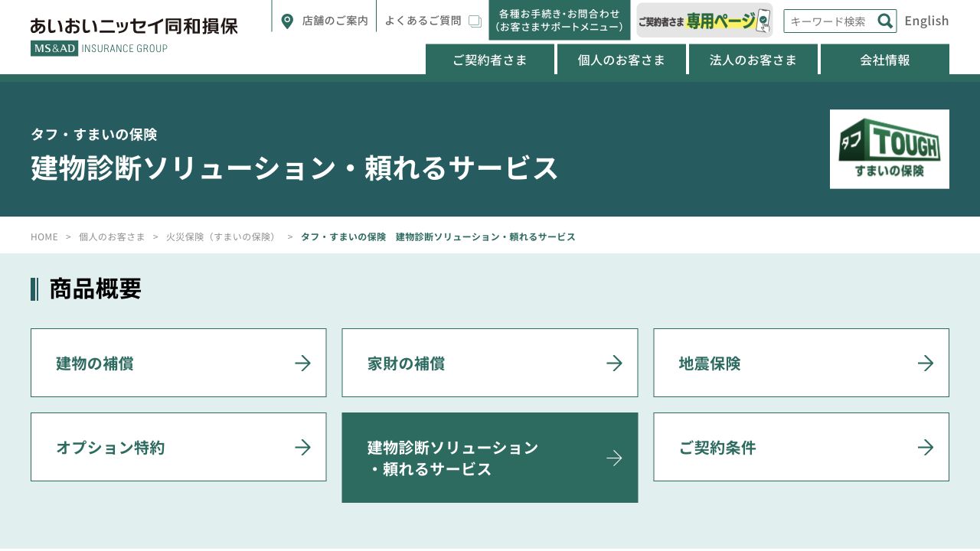This screenshot has width=980, height=551.
Task: Click the arrow icon on ご契約条件 card
Action: click(x=926, y=447)
